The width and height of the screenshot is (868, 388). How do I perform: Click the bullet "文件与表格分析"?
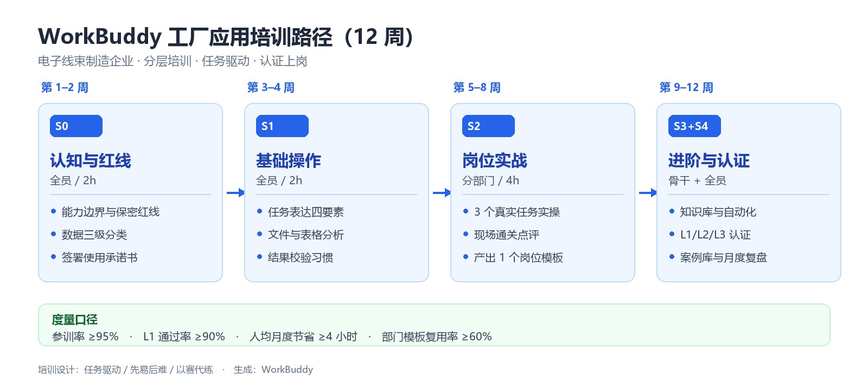[x=306, y=235]
